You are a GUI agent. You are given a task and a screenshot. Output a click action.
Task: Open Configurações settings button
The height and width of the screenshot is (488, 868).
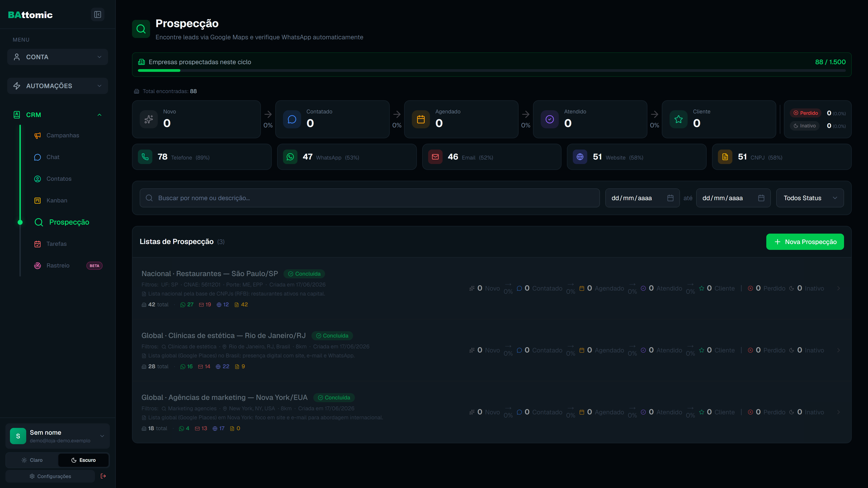(x=50, y=476)
